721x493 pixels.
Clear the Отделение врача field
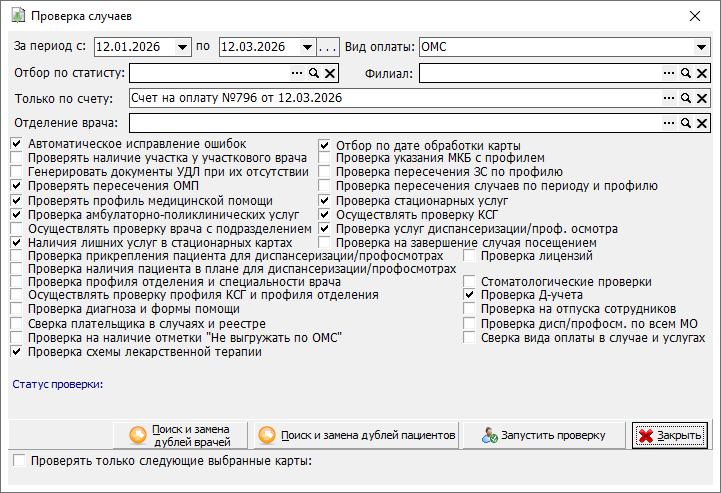click(x=702, y=123)
